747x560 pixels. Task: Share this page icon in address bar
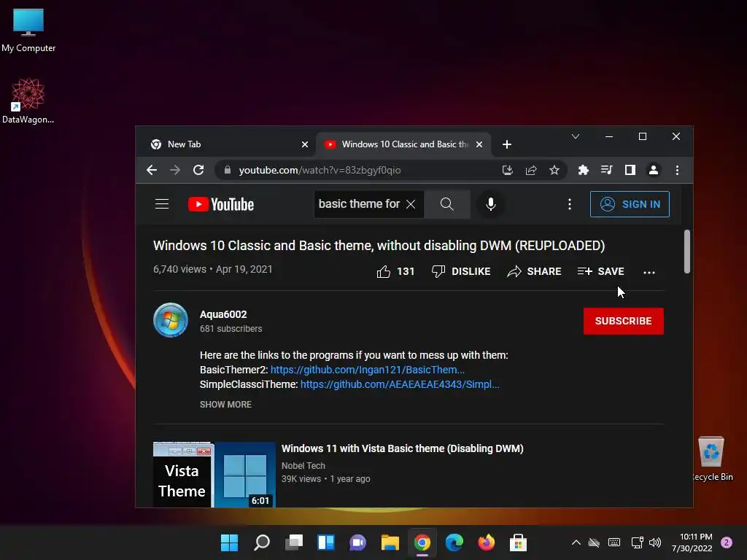(x=531, y=170)
